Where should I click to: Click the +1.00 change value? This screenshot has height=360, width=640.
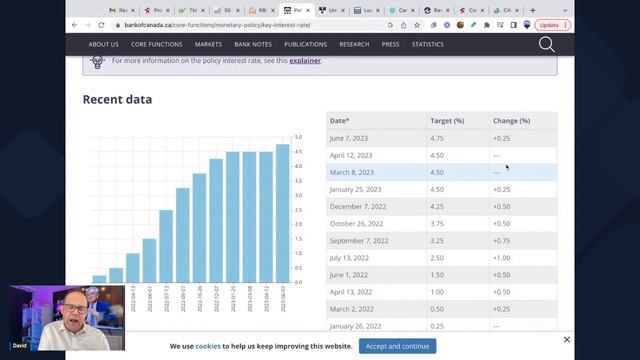[501, 258]
